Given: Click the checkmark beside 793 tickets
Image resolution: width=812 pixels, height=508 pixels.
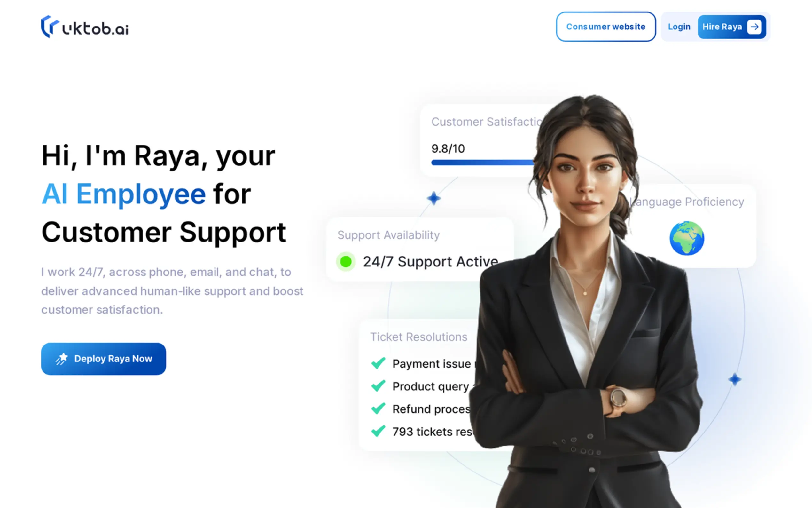Looking at the screenshot, I should (x=378, y=431).
